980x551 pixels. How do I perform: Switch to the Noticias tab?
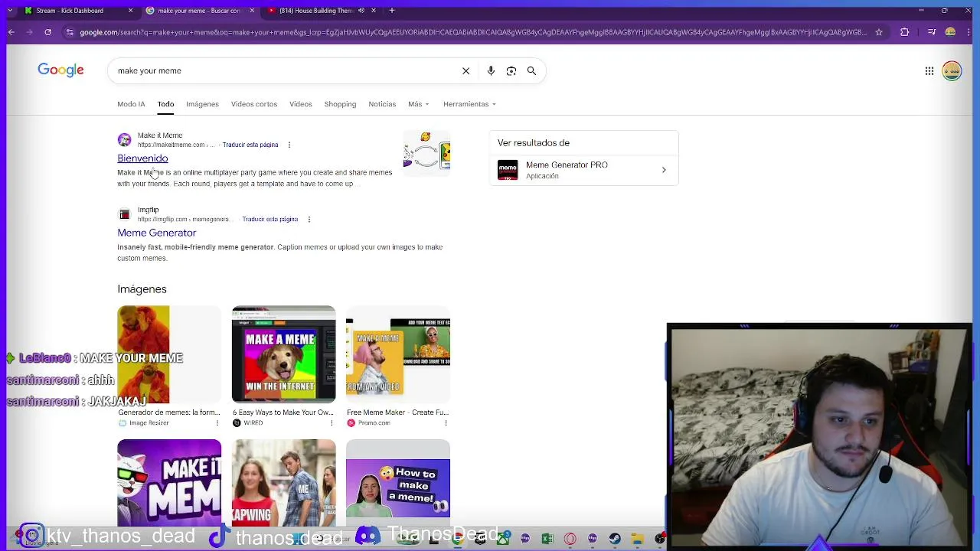(x=382, y=104)
